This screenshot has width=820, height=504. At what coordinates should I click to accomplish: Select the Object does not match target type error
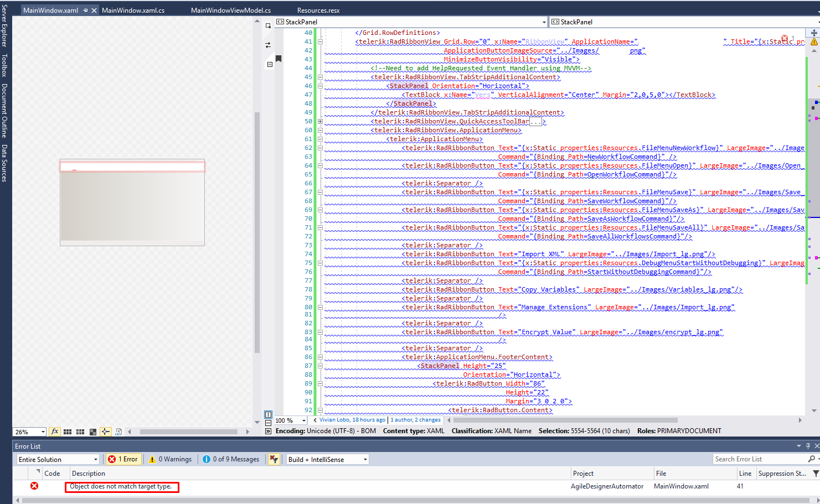121,487
